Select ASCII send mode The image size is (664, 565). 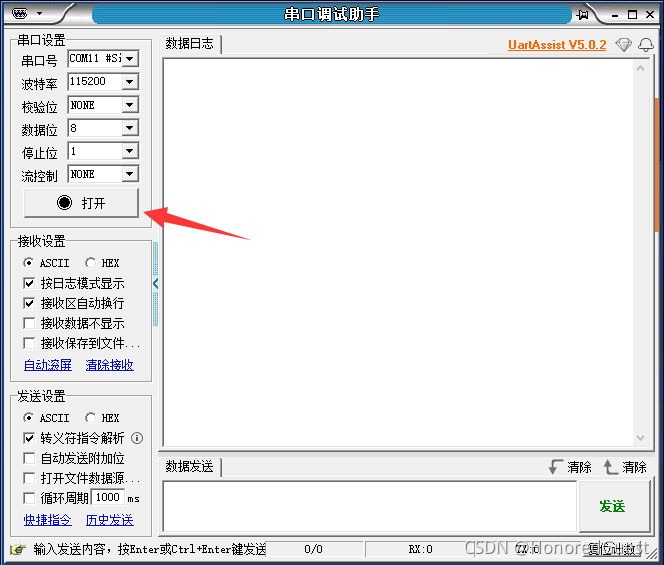point(47,418)
